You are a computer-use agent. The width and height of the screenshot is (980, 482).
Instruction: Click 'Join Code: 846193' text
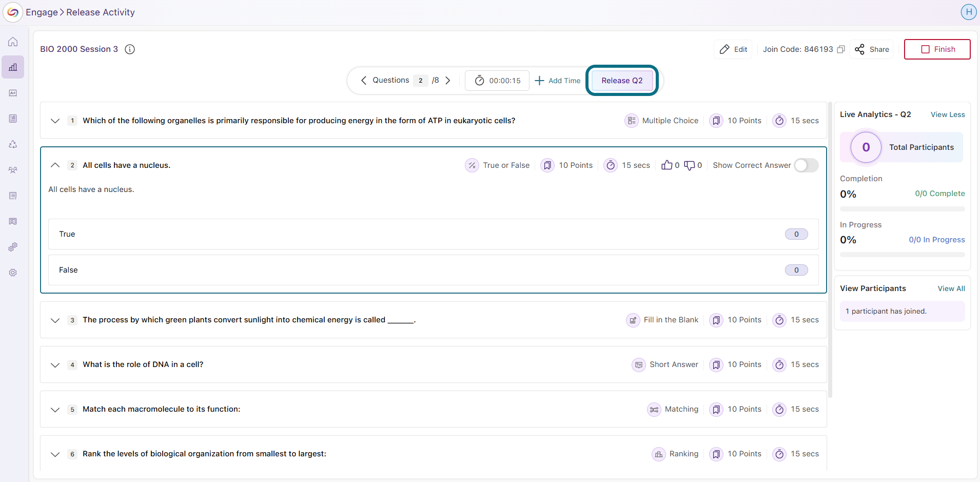[798, 49]
